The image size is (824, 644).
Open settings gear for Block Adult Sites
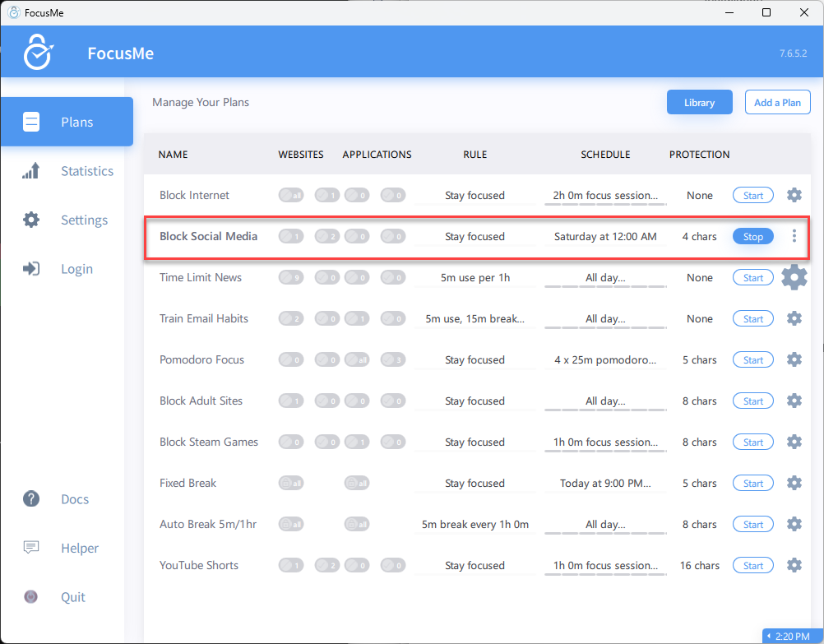pyautogui.click(x=794, y=401)
